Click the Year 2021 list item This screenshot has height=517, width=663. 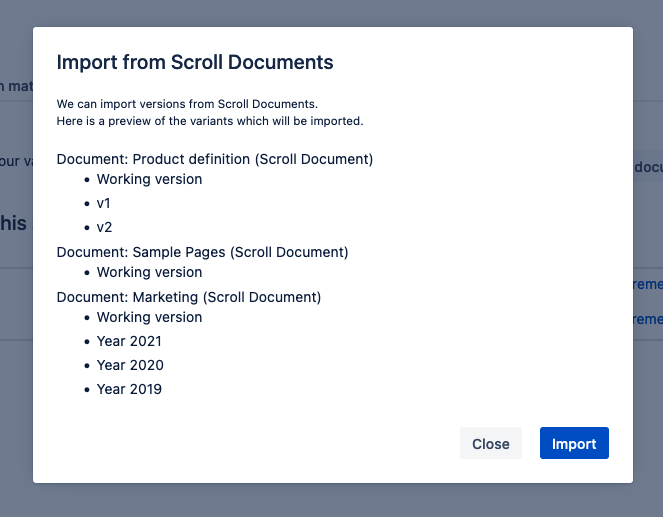click(x=130, y=341)
